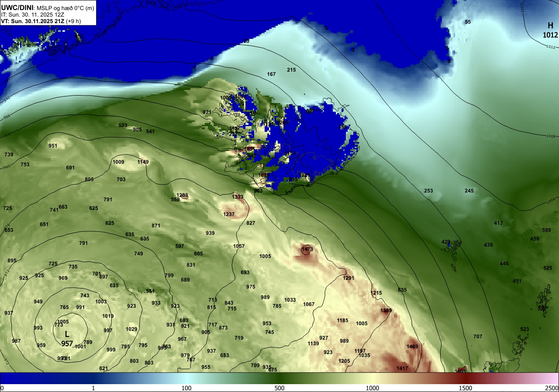Click the 1237 height value
559x392 pixels.
tap(229, 214)
